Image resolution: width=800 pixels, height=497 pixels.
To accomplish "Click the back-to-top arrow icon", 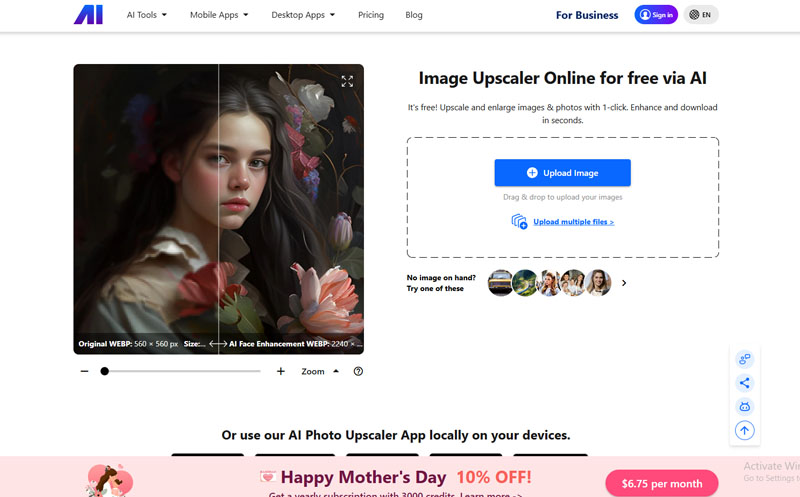I will [x=744, y=430].
